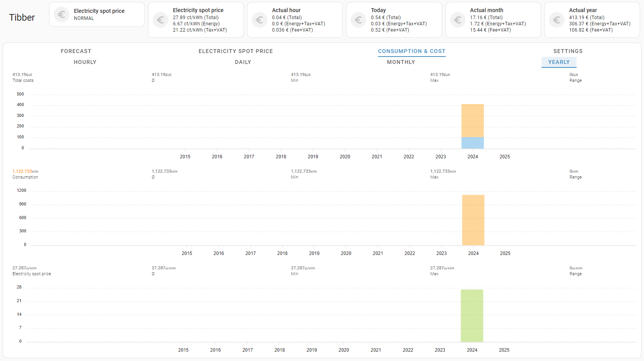The height and width of the screenshot is (361, 644).
Task: Click 0.04 € (Total) in Actual hour
Action: (287, 18)
